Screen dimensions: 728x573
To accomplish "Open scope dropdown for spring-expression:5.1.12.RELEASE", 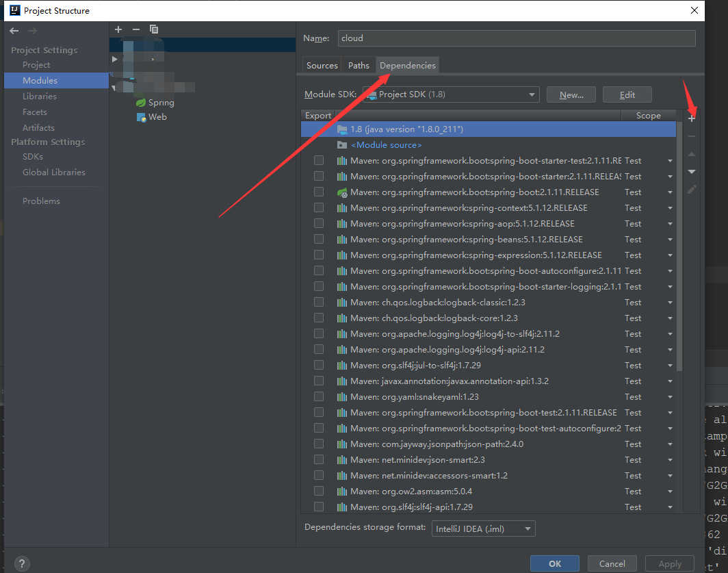I will [670, 255].
